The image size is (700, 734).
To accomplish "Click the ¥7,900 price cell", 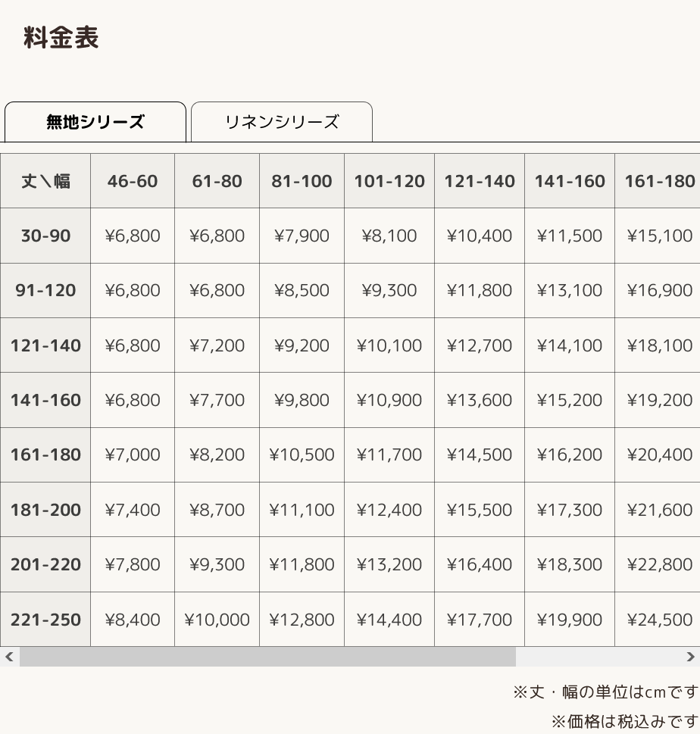I will tap(302, 236).
